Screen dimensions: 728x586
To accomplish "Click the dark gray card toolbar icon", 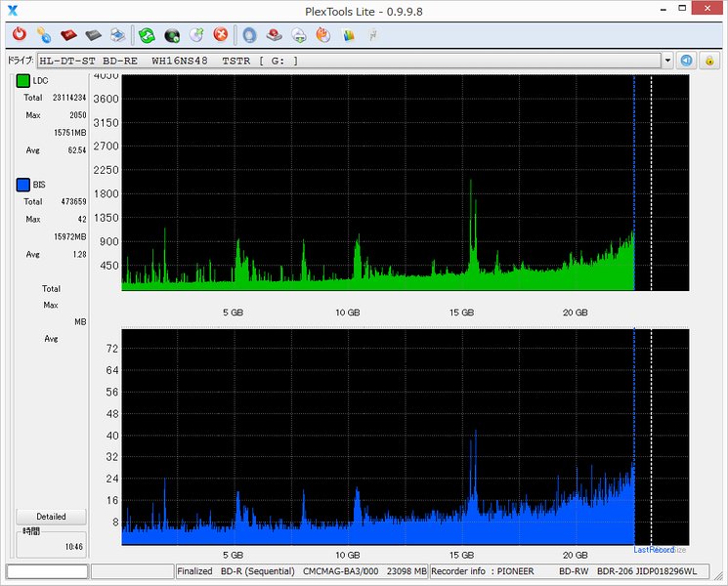I will (94, 35).
